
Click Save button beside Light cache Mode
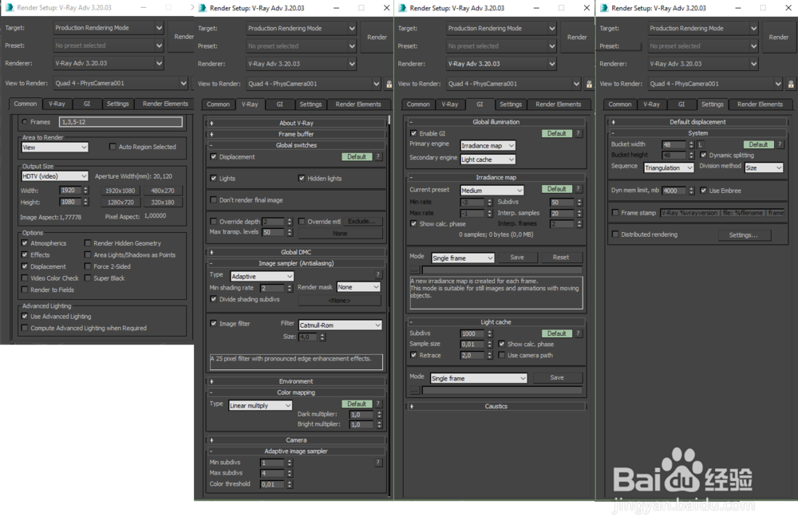click(557, 378)
